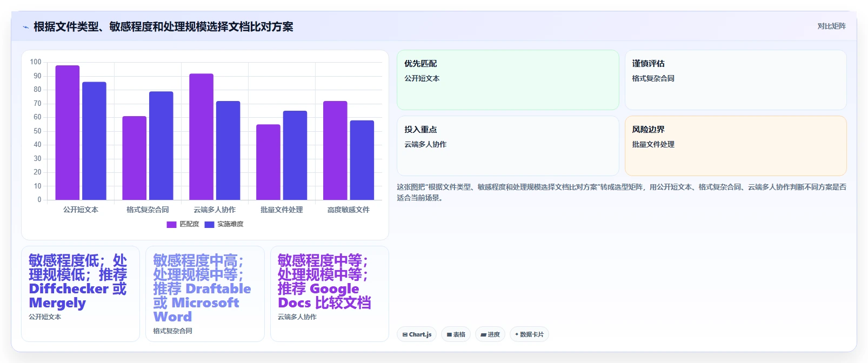
Task: Click the 数据卡片 tag chip
Action: [529, 334]
